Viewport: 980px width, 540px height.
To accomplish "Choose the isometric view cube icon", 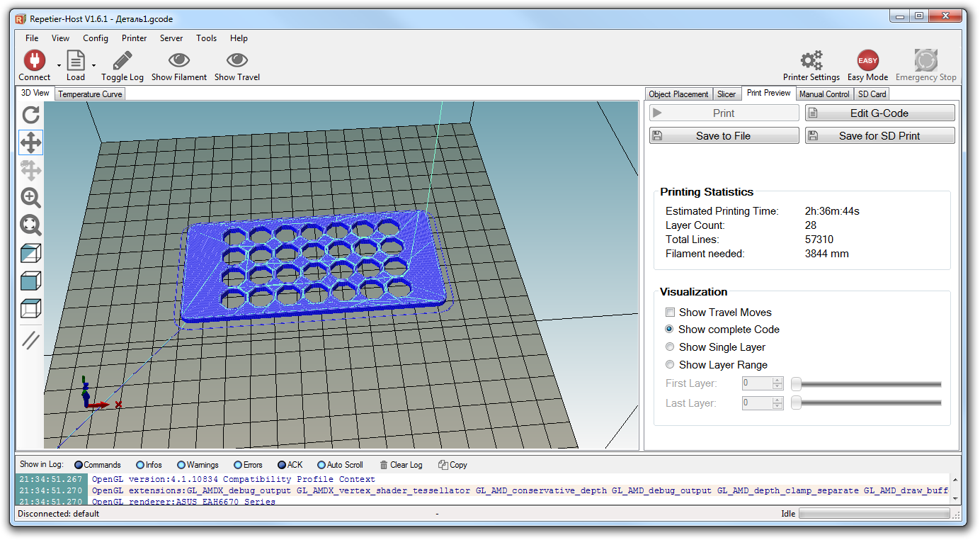I will 30,253.
